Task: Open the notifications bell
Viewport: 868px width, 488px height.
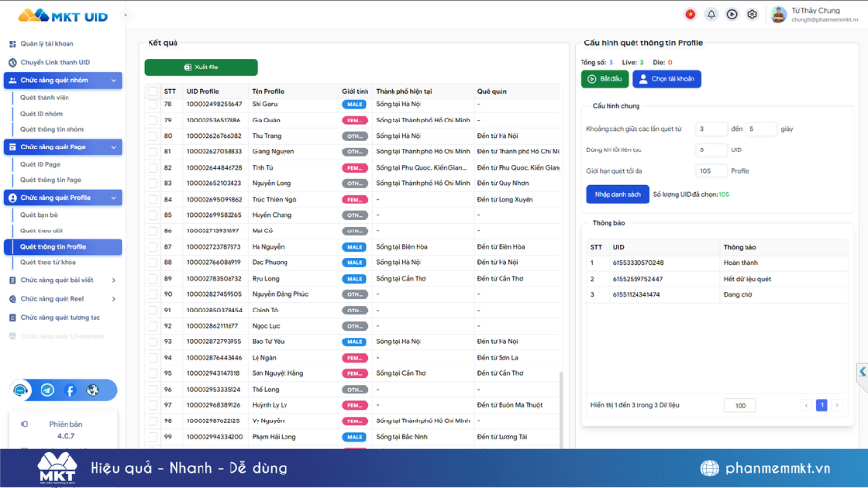Action: pyautogui.click(x=711, y=14)
